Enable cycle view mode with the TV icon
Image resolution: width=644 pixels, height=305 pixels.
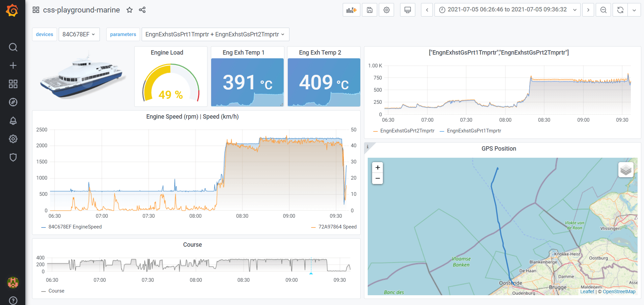click(408, 10)
